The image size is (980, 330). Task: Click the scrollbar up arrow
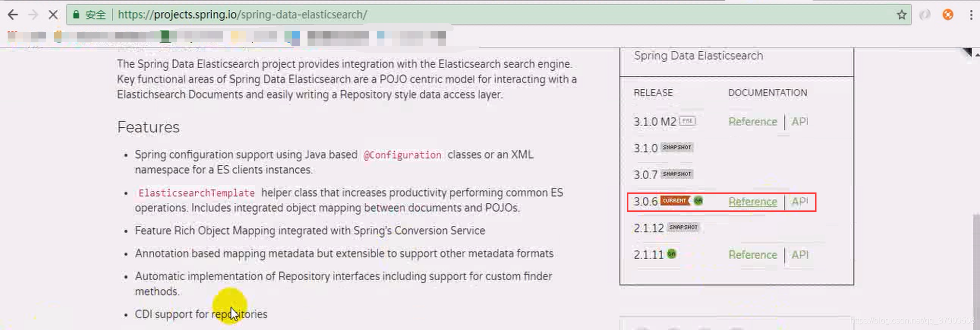tap(976, 54)
